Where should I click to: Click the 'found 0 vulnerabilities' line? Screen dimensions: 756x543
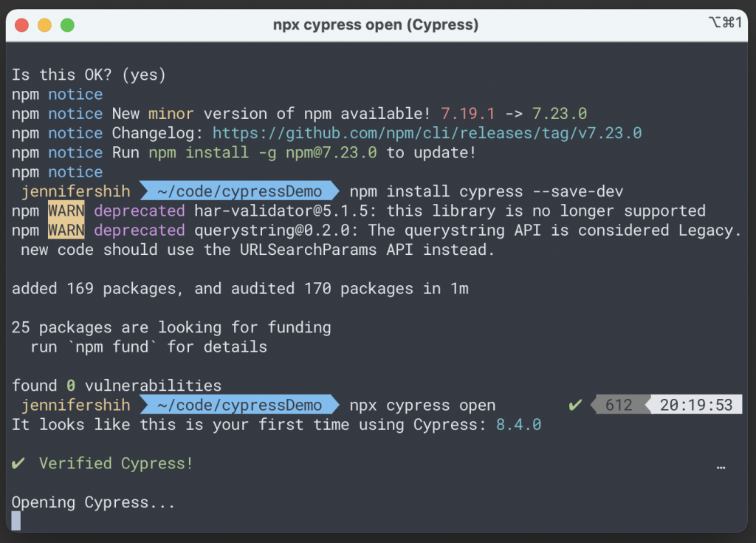[116, 386]
